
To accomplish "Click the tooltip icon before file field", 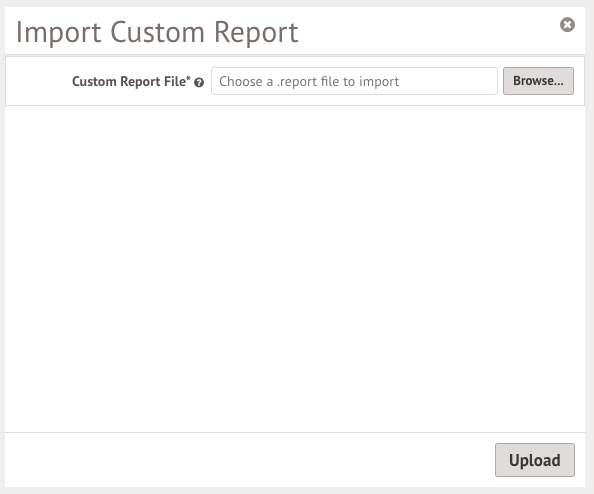I will (x=199, y=83).
